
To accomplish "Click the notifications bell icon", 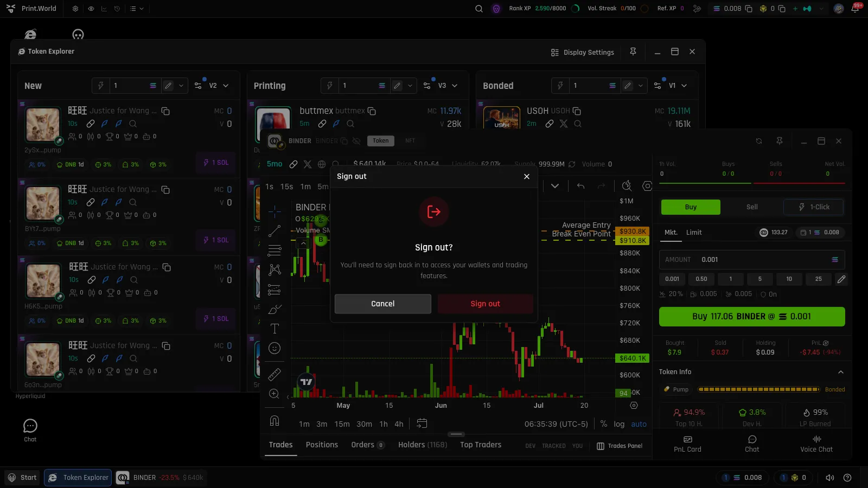I will coord(856,9).
